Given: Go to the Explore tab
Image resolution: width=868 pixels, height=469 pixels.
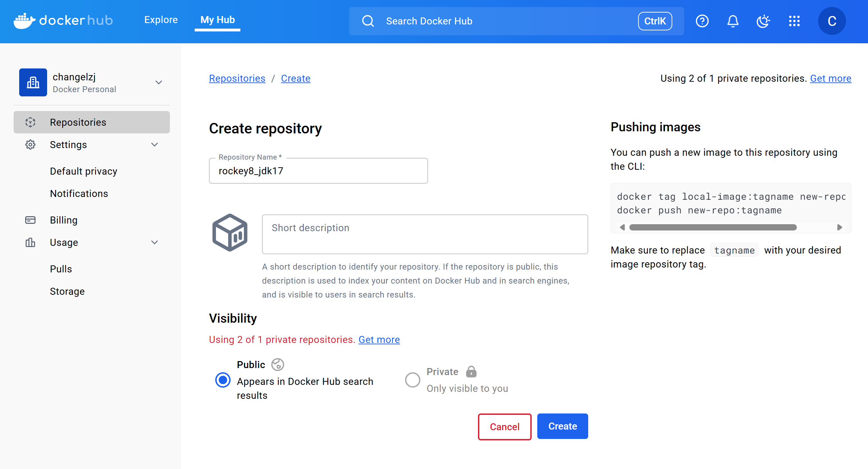Looking at the screenshot, I should (161, 20).
